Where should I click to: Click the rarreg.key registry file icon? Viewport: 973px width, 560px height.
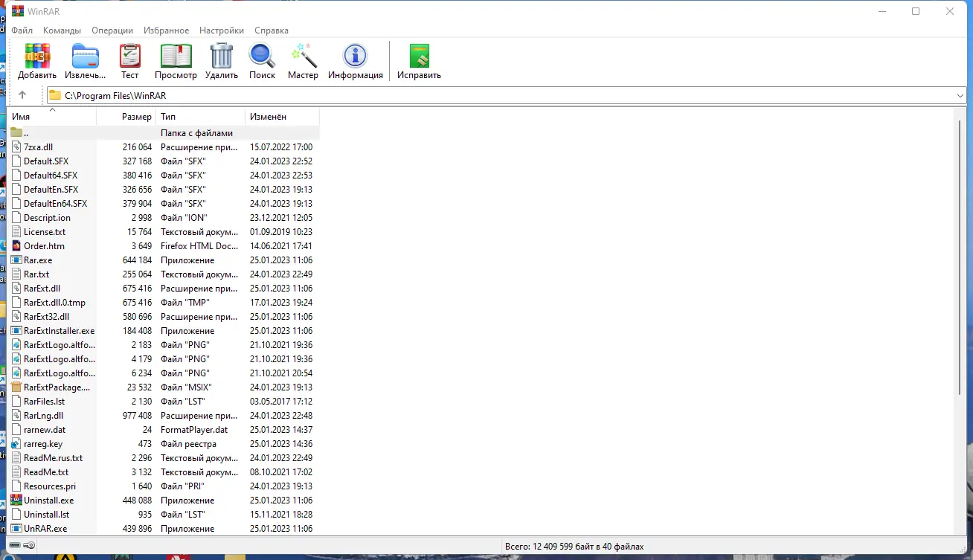(x=16, y=444)
